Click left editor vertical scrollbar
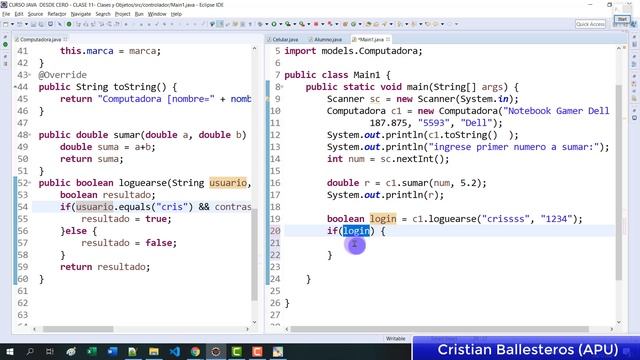640x360 pixels. [254, 255]
